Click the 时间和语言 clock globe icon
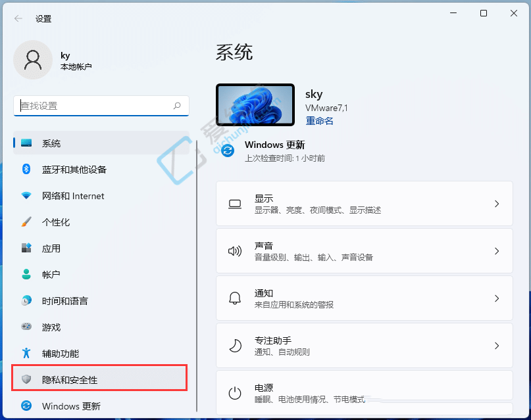 tap(26, 300)
